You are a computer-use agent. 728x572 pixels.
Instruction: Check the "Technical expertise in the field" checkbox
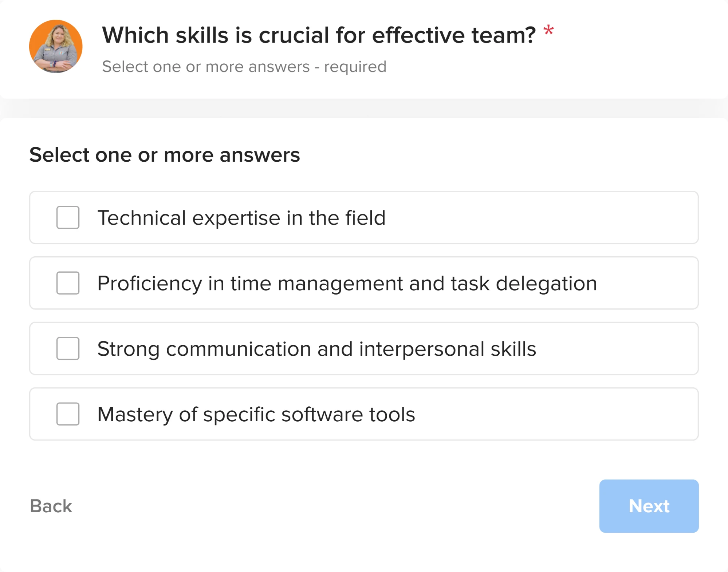pyautogui.click(x=67, y=217)
